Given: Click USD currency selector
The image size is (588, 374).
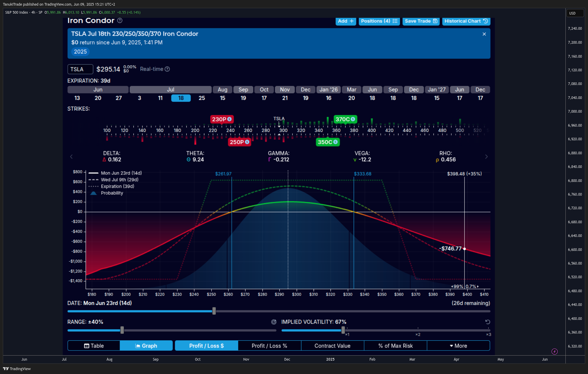Looking at the screenshot, I should 575,13.
